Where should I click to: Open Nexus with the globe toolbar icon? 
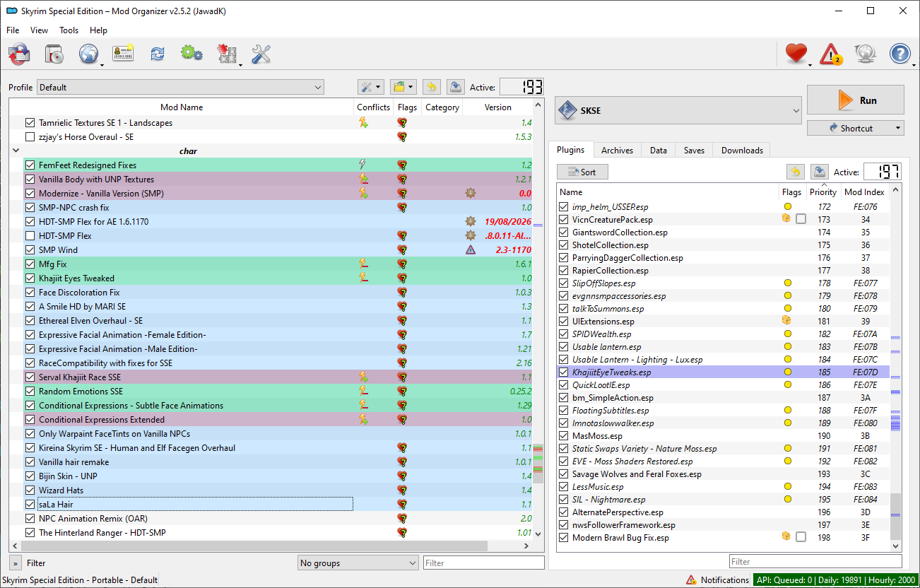click(89, 54)
